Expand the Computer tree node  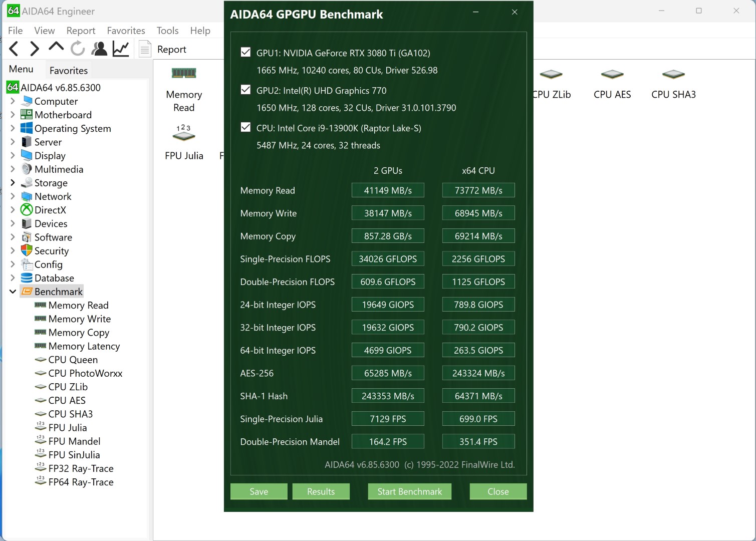pyautogui.click(x=13, y=101)
